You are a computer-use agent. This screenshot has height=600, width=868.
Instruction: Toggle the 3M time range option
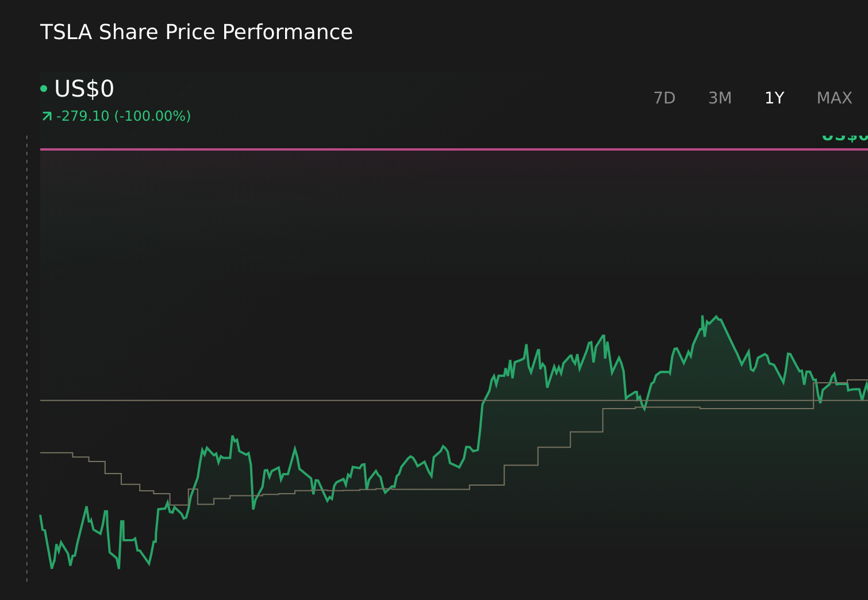pos(719,98)
